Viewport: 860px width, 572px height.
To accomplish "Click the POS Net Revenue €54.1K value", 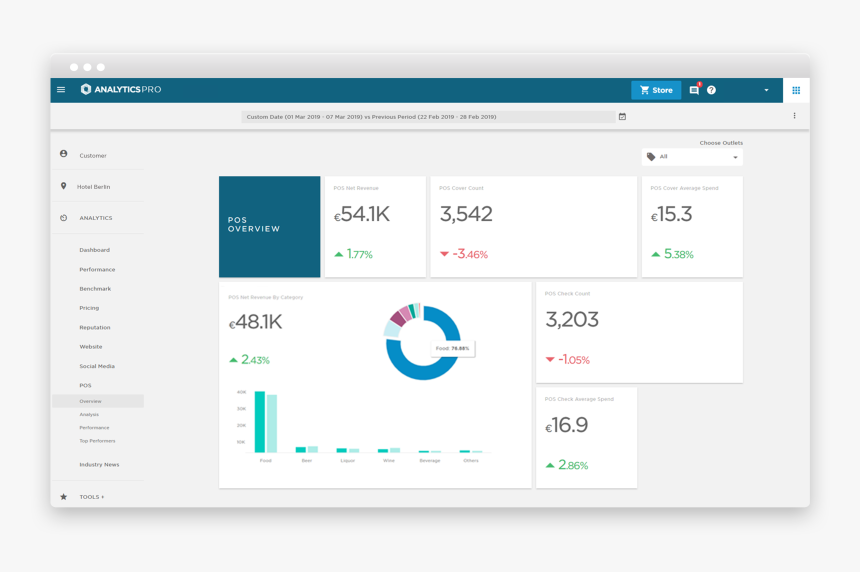I will 362,214.
